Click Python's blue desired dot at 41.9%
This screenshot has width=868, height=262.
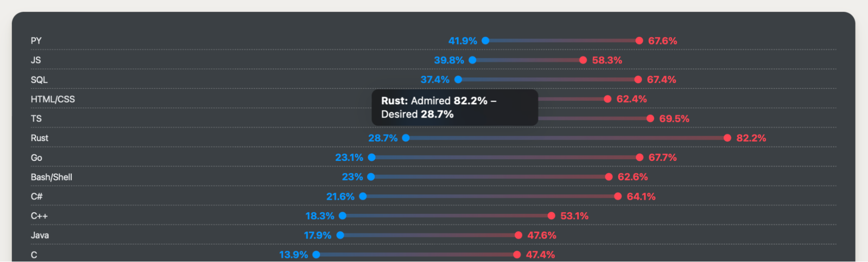coord(485,41)
